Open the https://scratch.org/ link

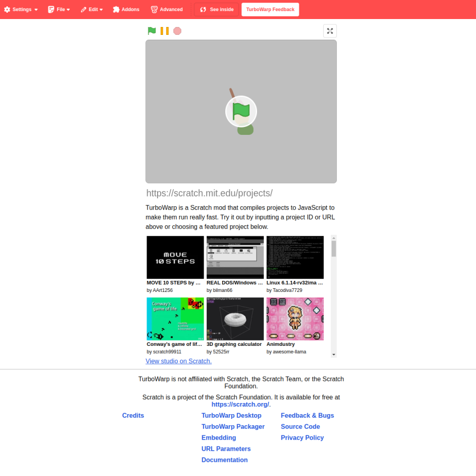240,405
